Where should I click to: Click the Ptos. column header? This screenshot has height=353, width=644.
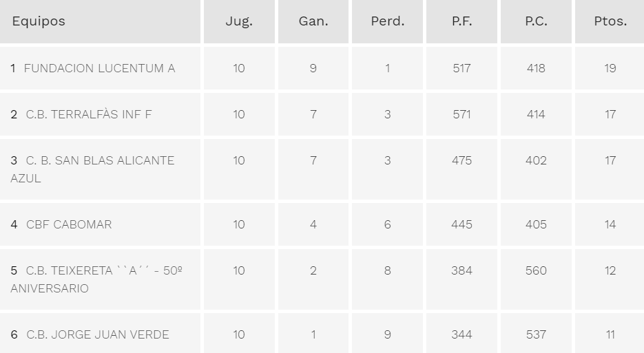pyautogui.click(x=610, y=21)
